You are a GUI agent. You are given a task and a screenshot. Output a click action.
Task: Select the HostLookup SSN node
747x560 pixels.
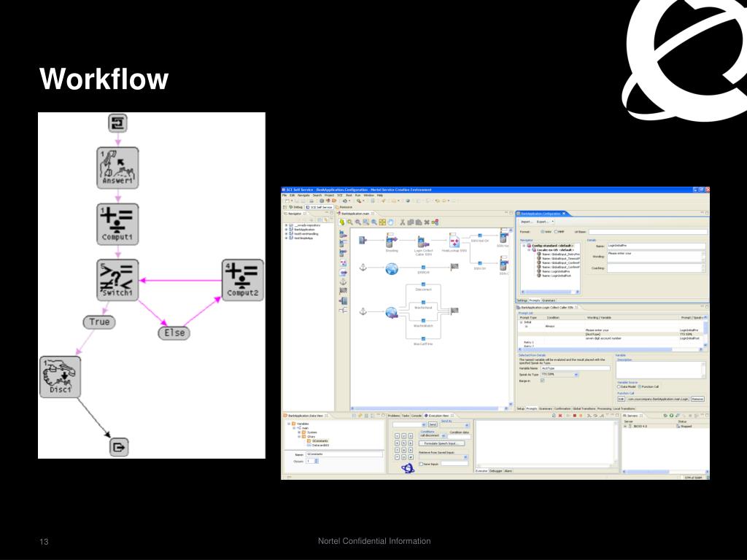pos(454,242)
